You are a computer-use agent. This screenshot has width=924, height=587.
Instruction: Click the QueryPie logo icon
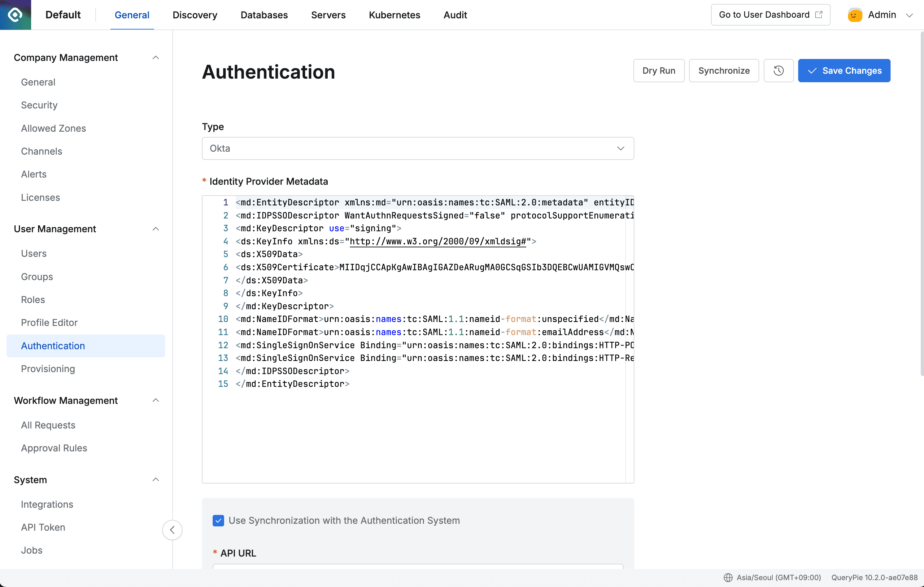[x=15, y=15]
